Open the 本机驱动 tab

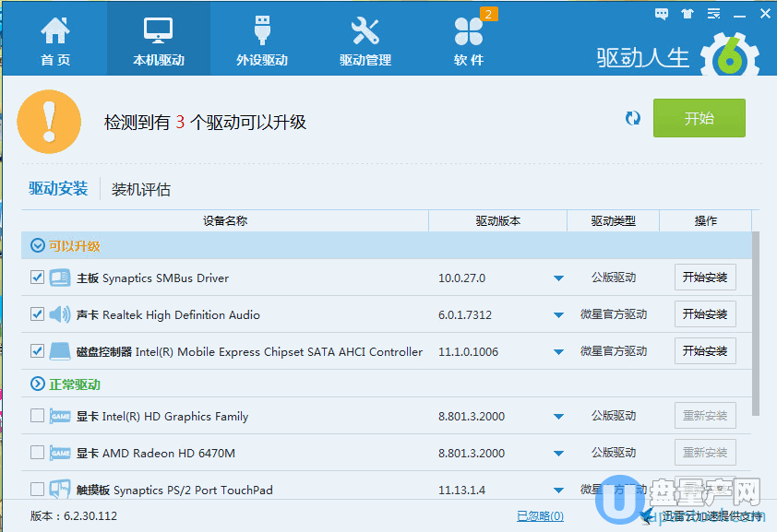tap(159, 41)
